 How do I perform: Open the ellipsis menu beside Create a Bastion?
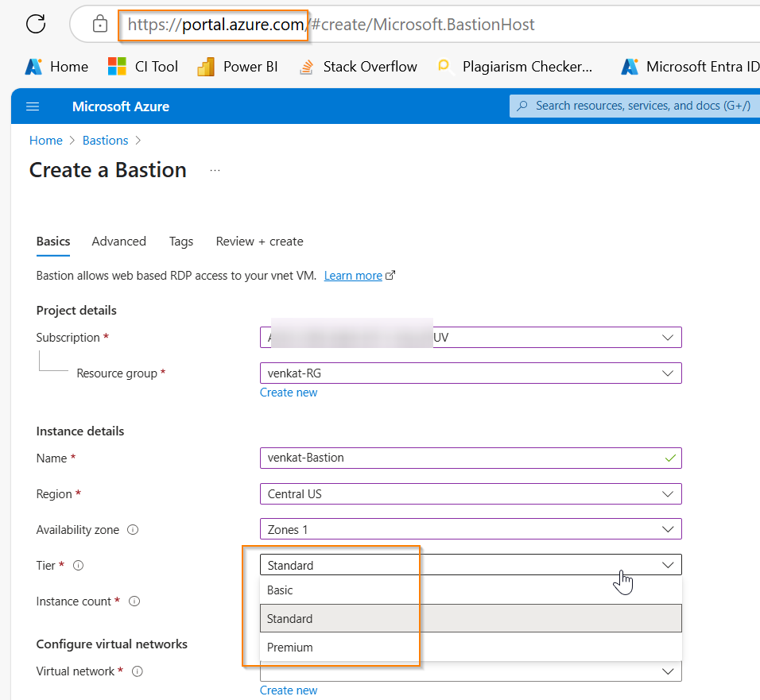point(215,171)
